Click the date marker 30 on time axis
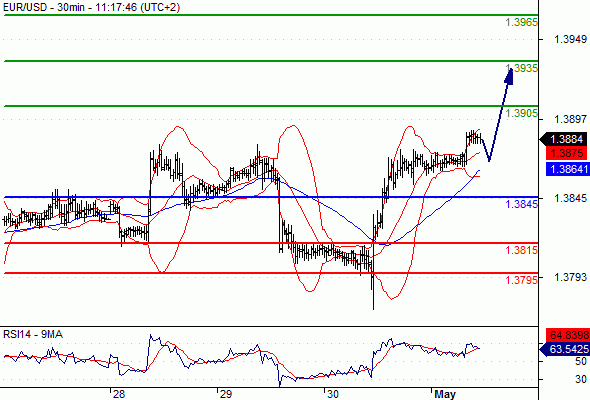The width and height of the screenshot is (590, 400). pyautogui.click(x=333, y=394)
